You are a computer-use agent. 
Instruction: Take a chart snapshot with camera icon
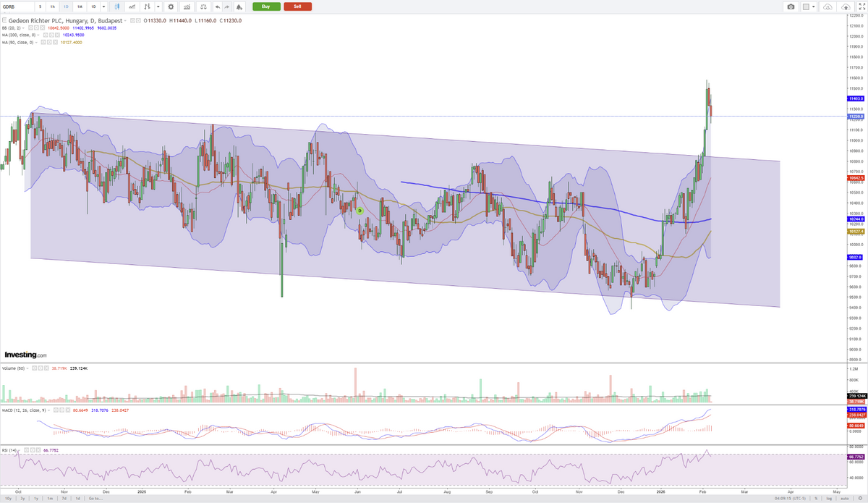click(791, 7)
